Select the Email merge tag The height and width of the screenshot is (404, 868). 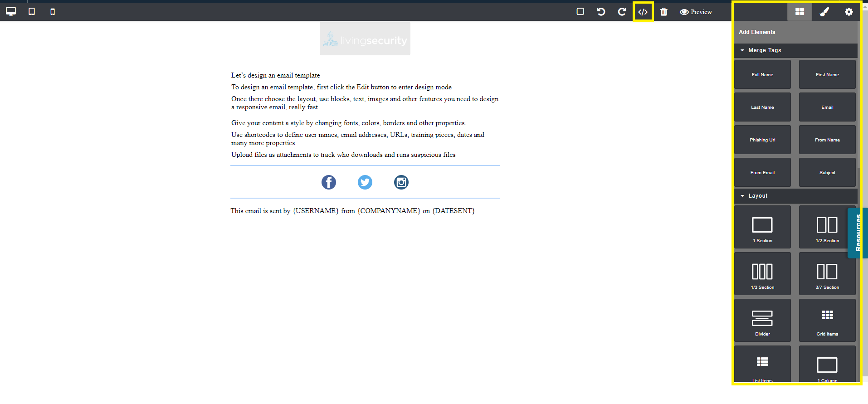[827, 107]
